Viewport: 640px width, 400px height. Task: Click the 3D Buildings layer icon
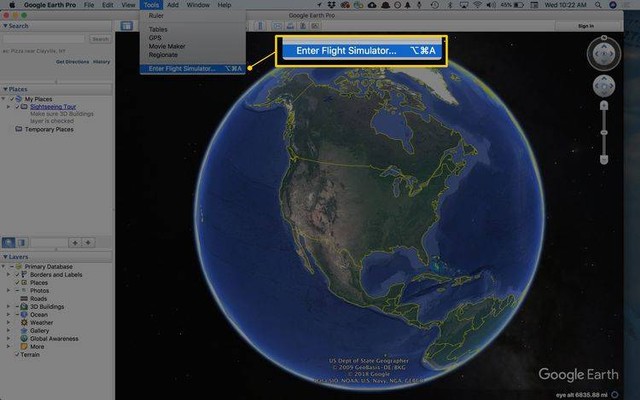point(24,307)
